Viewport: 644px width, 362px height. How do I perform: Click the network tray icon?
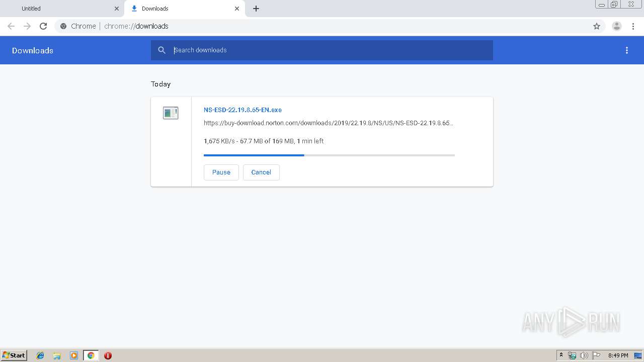[x=572, y=355]
